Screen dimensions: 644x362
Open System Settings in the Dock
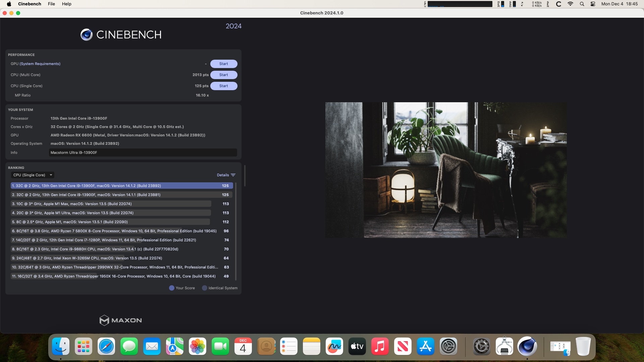click(448, 347)
